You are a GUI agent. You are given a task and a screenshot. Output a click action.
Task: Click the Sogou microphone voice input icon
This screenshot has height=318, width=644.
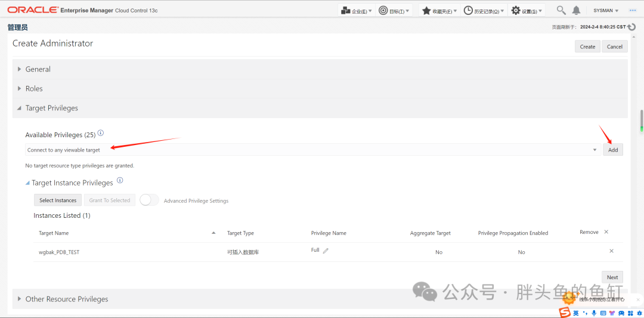[594, 313]
